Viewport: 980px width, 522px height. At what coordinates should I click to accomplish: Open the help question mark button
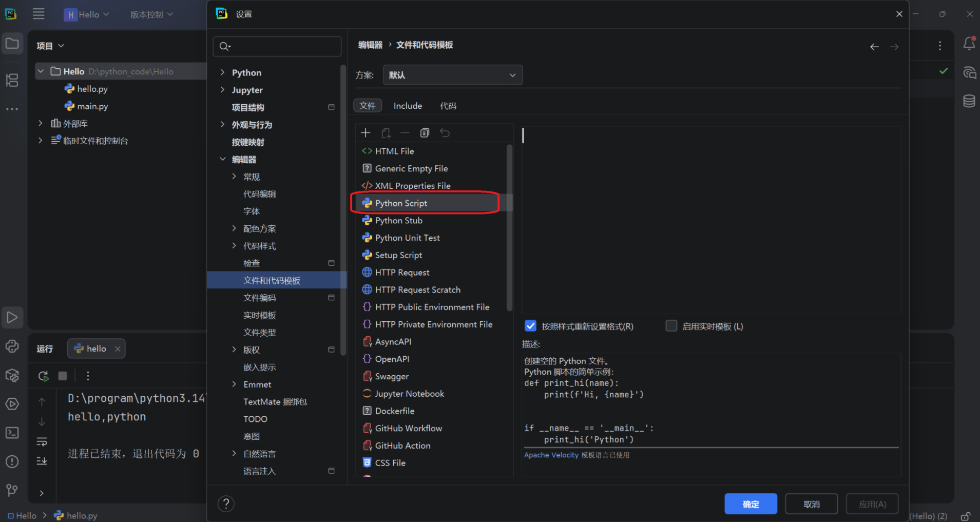click(226, 504)
